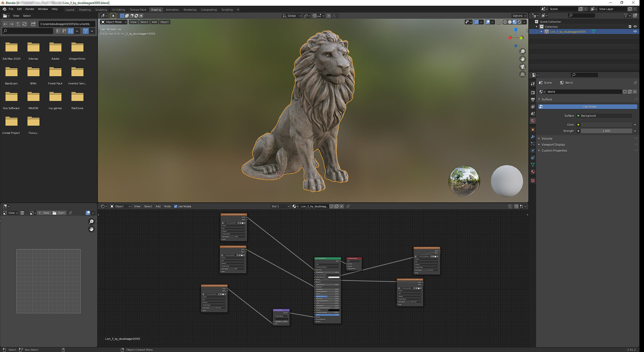Pin the properties editor context
644x352 pixels.
click(x=635, y=83)
